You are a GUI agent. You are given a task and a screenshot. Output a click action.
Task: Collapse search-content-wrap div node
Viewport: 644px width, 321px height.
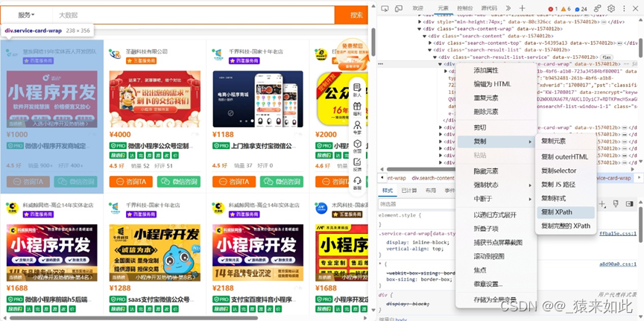tap(420, 29)
